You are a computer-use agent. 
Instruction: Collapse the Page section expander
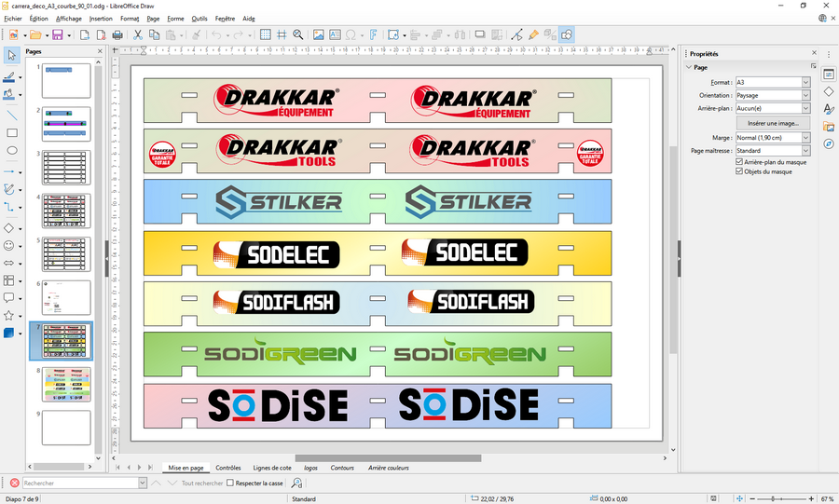coord(689,67)
